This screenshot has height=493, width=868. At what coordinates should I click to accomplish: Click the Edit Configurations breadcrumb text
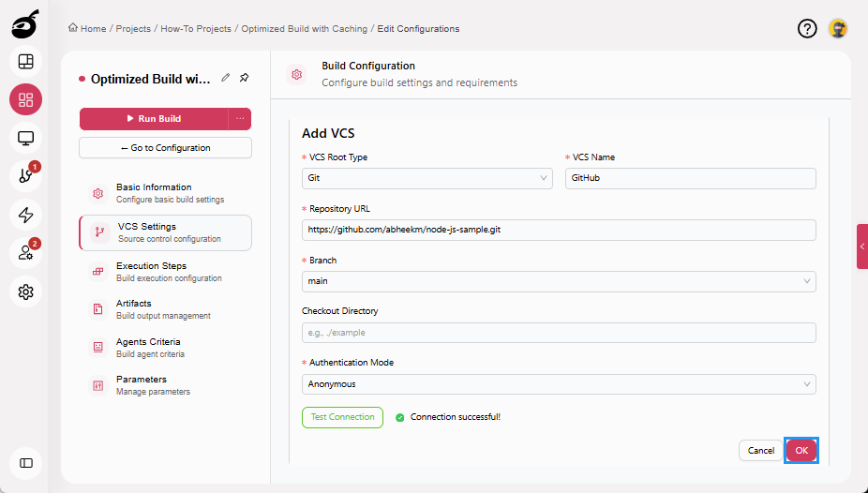418,29
